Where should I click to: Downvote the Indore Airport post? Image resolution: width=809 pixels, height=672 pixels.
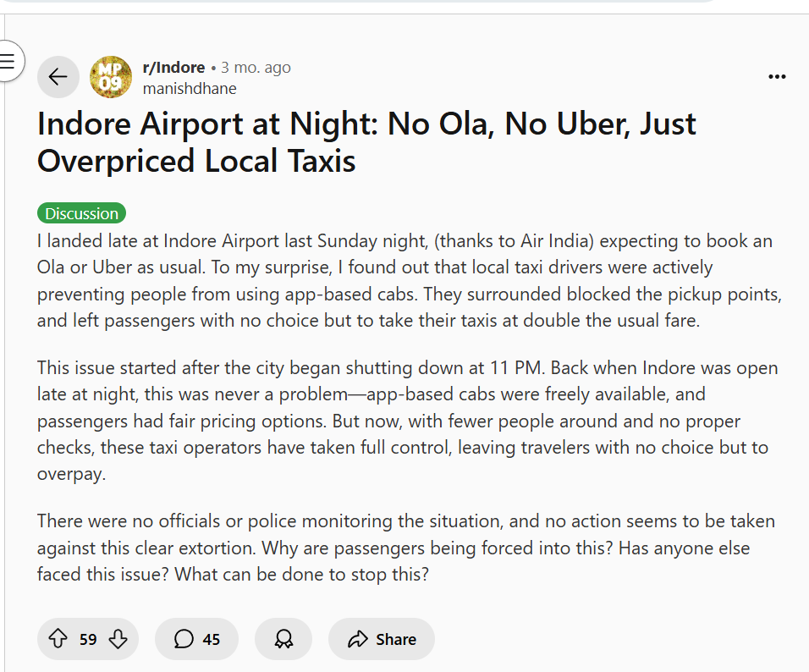coord(119,639)
